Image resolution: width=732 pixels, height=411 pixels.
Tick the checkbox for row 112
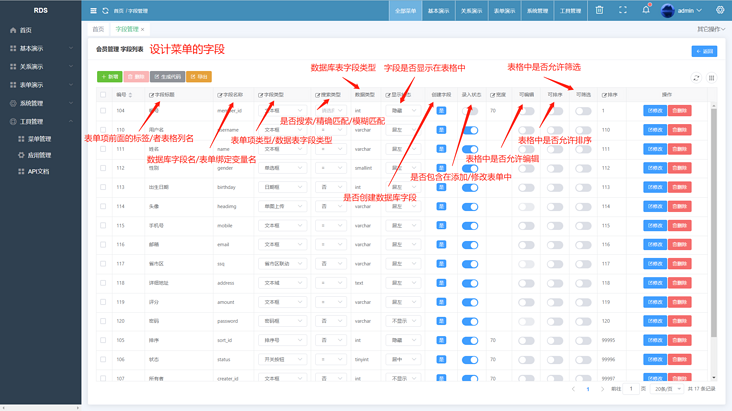pos(103,168)
